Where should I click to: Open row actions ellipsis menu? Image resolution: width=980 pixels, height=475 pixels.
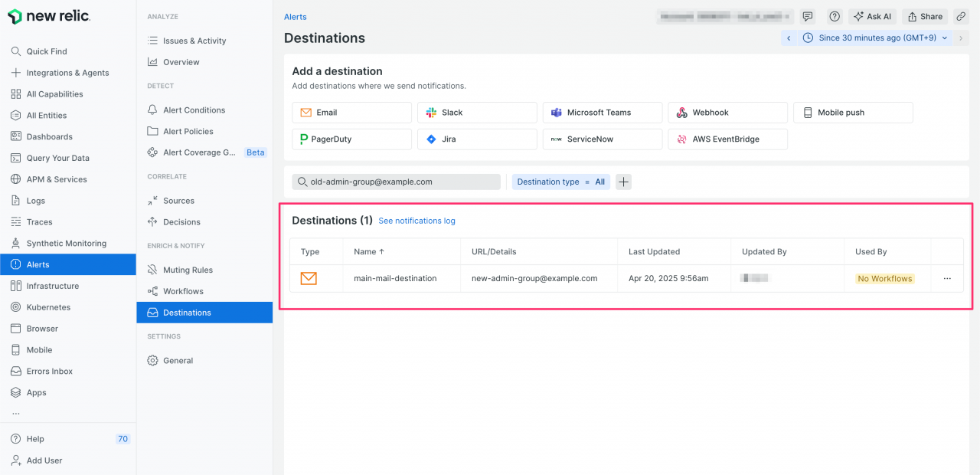click(x=947, y=279)
